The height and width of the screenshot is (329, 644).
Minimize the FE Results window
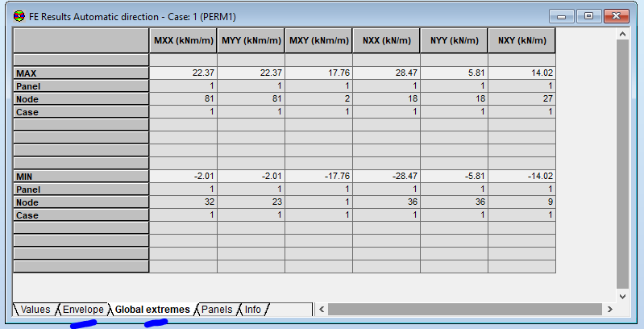[562, 16]
